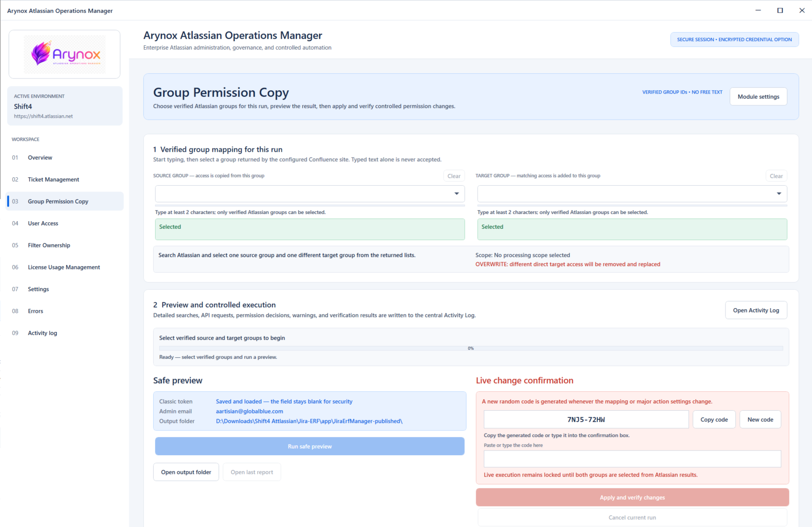This screenshot has height=527, width=812.
Task: Click the Active Environment Shift4 card
Action: [x=65, y=106]
